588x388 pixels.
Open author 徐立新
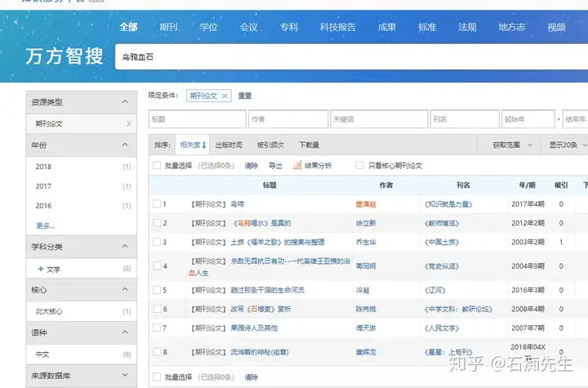click(366, 223)
